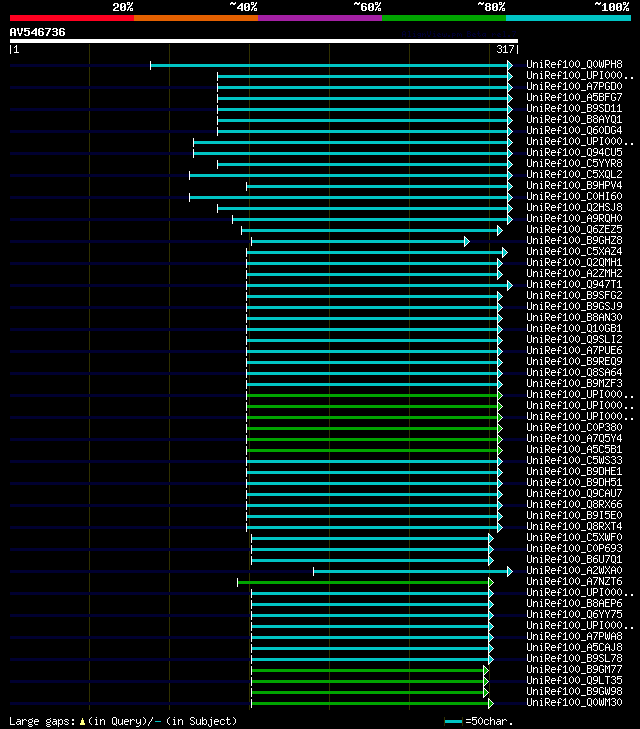The height and width of the screenshot is (729, 640).
Task: Click the query end position label 317
Action: [x=505, y=49]
